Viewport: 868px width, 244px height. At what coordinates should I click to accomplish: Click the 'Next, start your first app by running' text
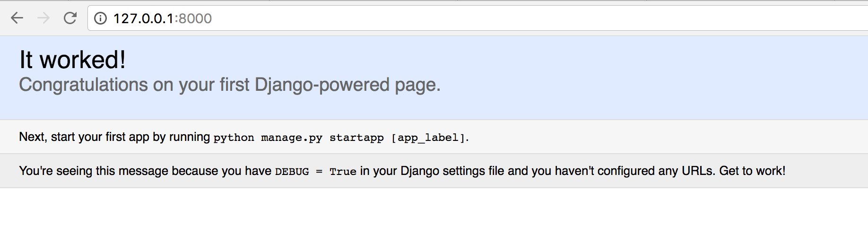pos(114,137)
